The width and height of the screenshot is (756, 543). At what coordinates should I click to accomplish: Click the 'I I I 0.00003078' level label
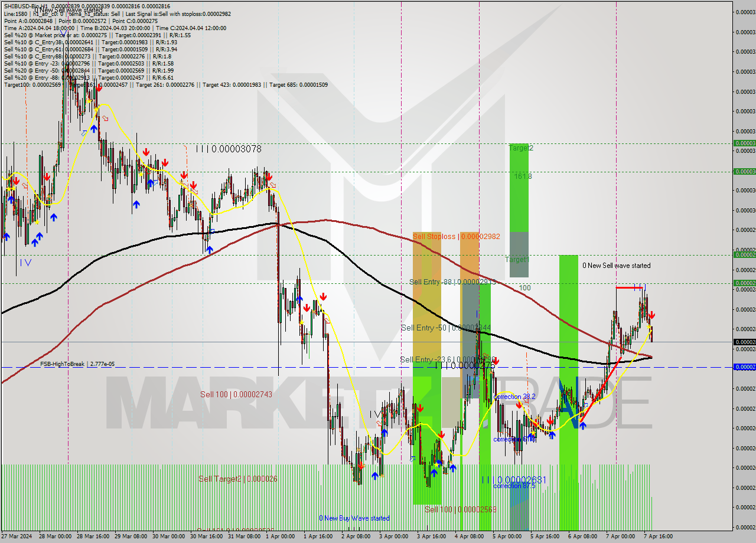click(x=229, y=149)
